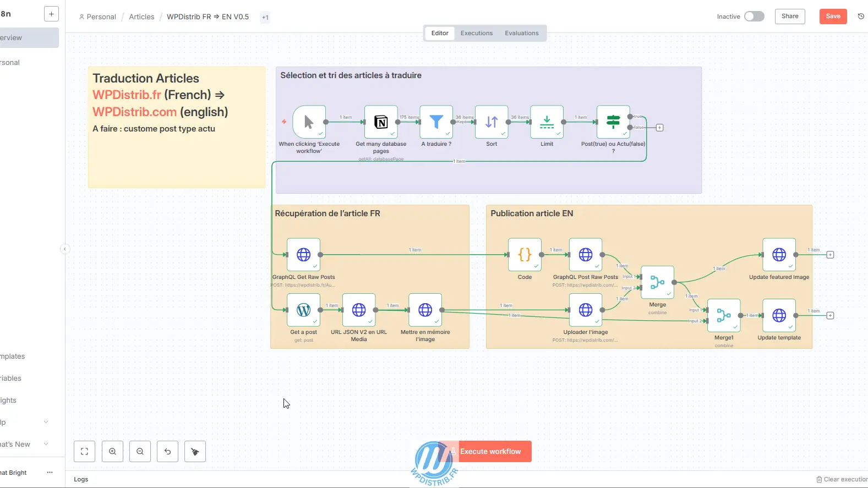Screen dimensions: 868x488
Task: Open the 'GraphQL Get Raw Posts' HTTP node
Action: 303,255
